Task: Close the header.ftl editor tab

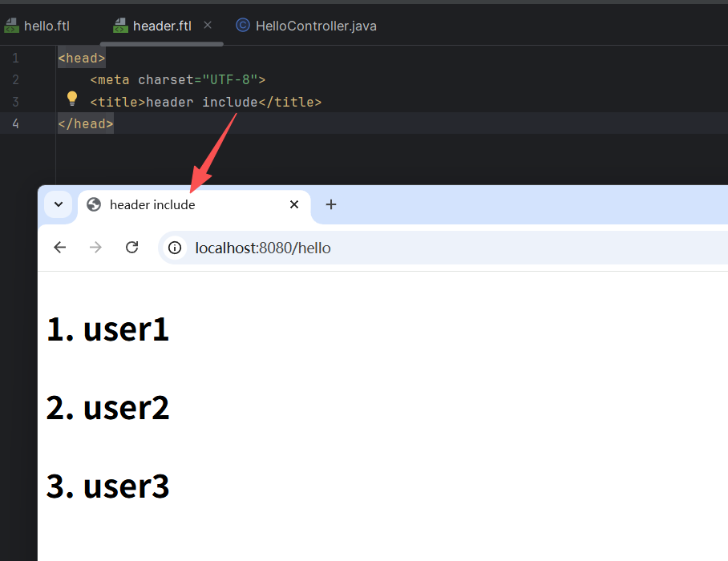Action: (x=208, y=26)
